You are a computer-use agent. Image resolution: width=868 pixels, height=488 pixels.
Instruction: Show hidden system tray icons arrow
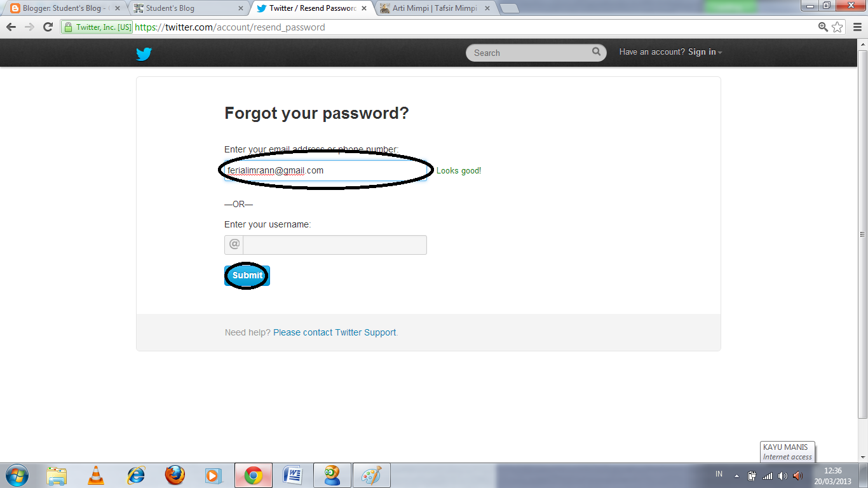[x=736, y=476]
